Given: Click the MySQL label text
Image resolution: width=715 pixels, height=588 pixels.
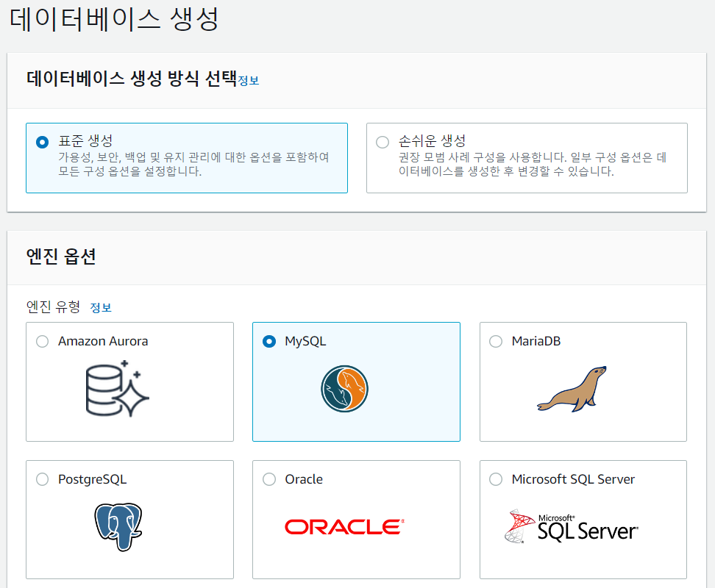Looking at the screenshot, I should click(305, 341).
